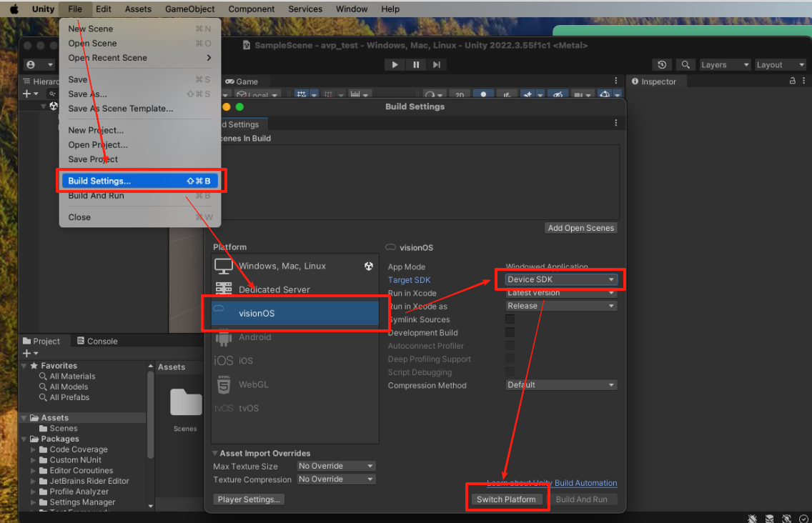Open the Compression Method dropdown
Viewport: 812px width, 523px height.
pyautogui.click(x=561, y=384)
